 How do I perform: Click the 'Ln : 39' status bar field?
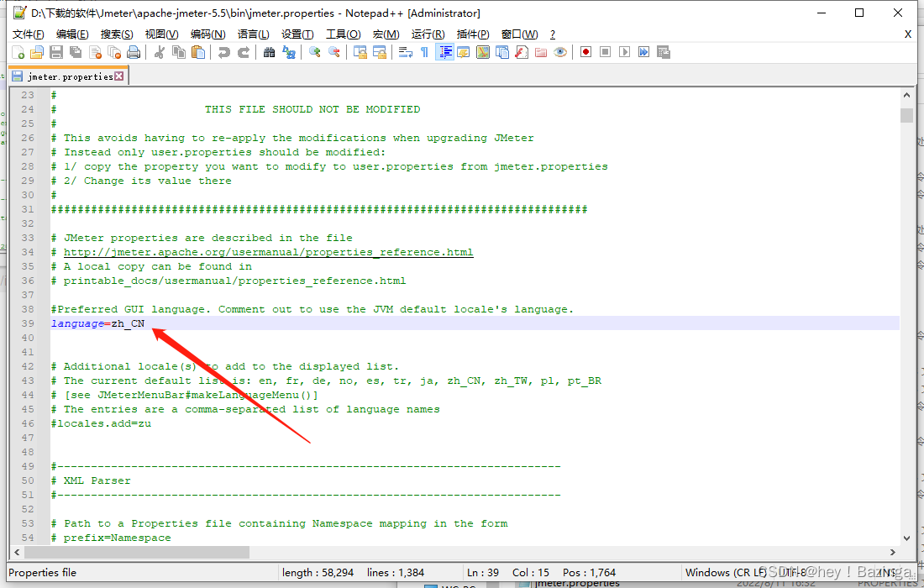coord(483,573)
